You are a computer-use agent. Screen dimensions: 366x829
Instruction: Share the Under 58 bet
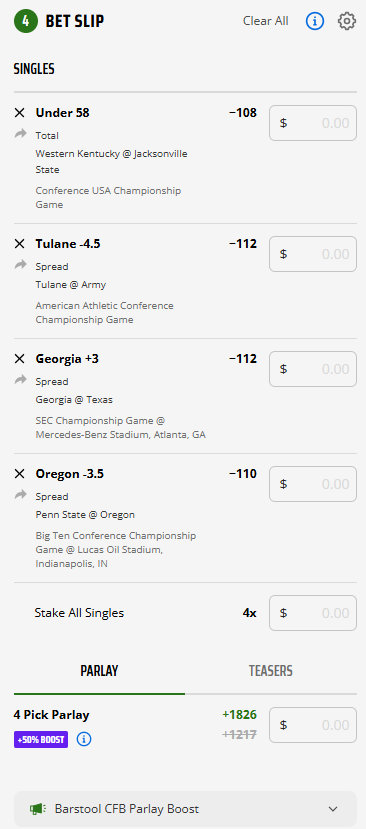[x=20, y=134]
